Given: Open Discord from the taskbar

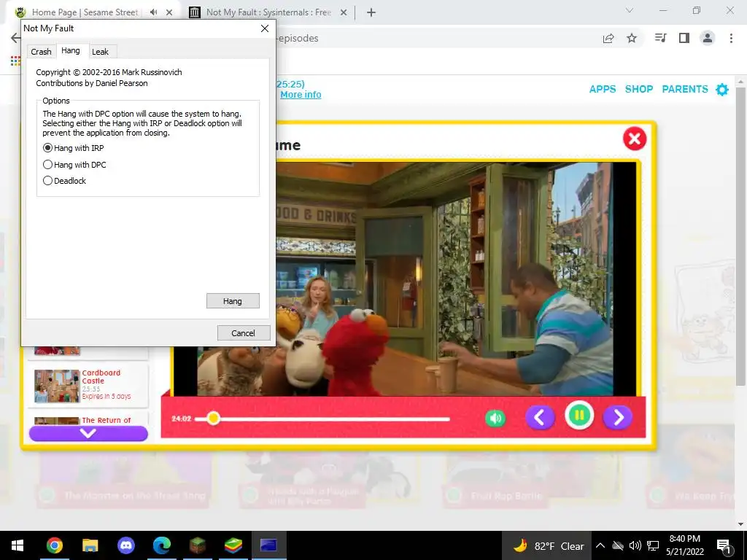Looking at the screenshot, I should click(125, 545).
